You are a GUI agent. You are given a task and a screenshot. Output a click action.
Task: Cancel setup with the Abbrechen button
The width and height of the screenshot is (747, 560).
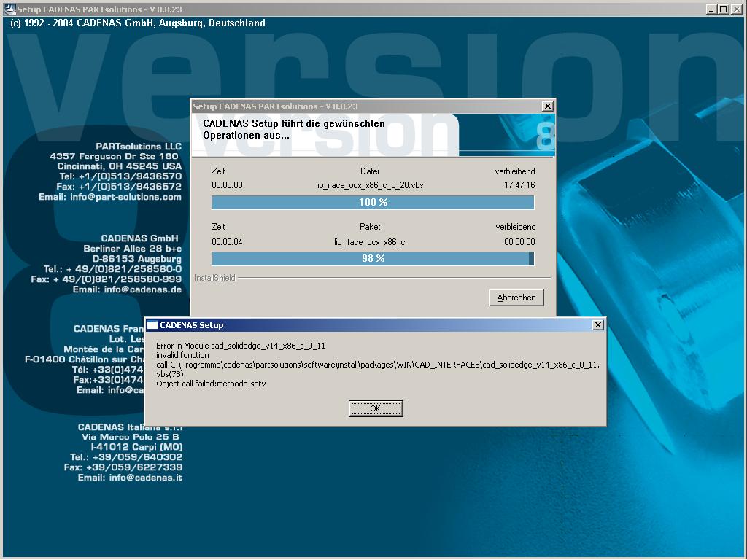[x=516, y=297]
